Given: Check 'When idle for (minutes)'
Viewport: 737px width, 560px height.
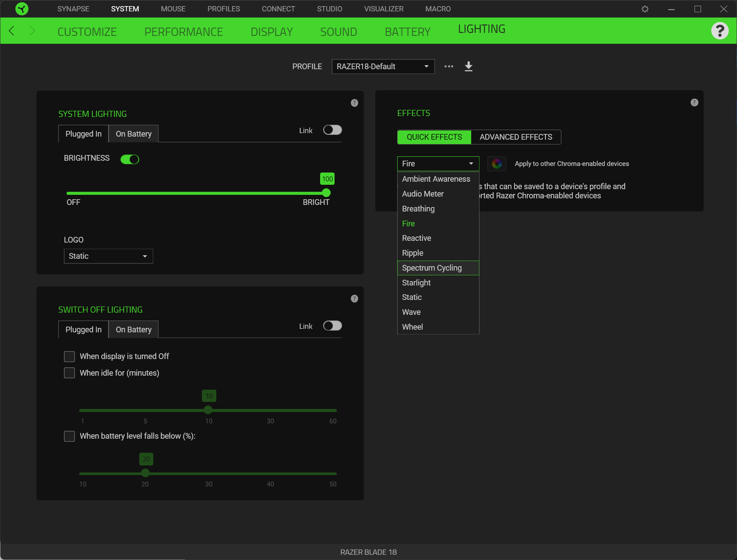Looking at the screenshot, I should pyautogui.click(x=70, y=373).
